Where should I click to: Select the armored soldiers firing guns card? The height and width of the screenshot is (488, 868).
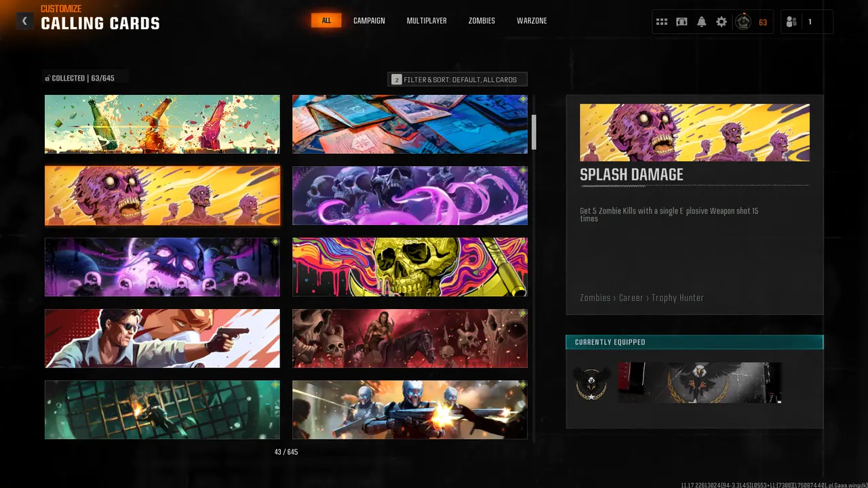pyautogui.click(x=410, y=409)
